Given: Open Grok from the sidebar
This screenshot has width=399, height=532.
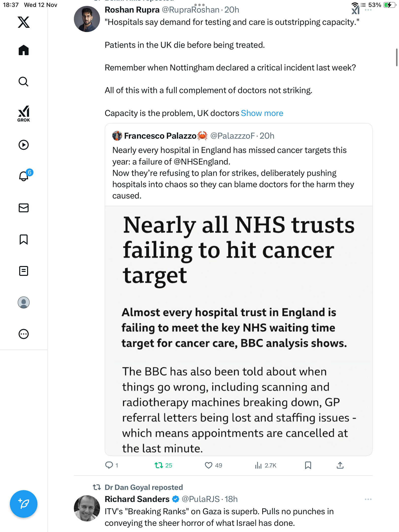Looking at the screenshot, I should click(24, 114).
